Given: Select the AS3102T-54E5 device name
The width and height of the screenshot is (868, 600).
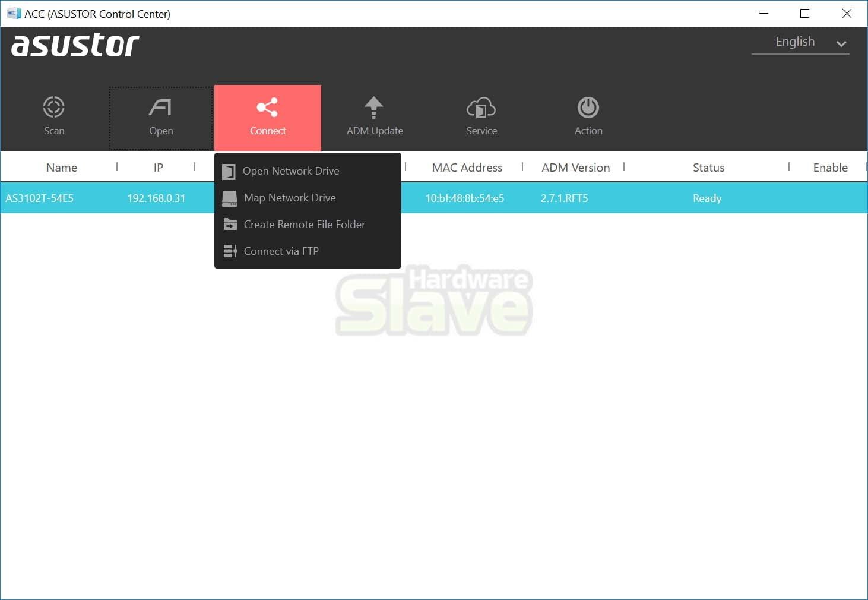Looking at the screenshot, I should pyautogui.click(x=40, y=198).
